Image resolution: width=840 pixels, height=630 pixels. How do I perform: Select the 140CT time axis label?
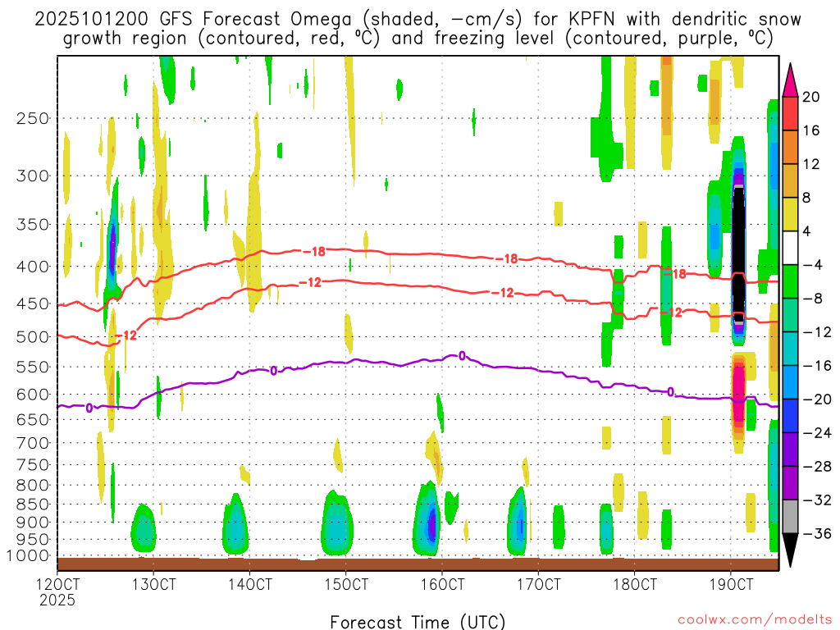(249, 584)
